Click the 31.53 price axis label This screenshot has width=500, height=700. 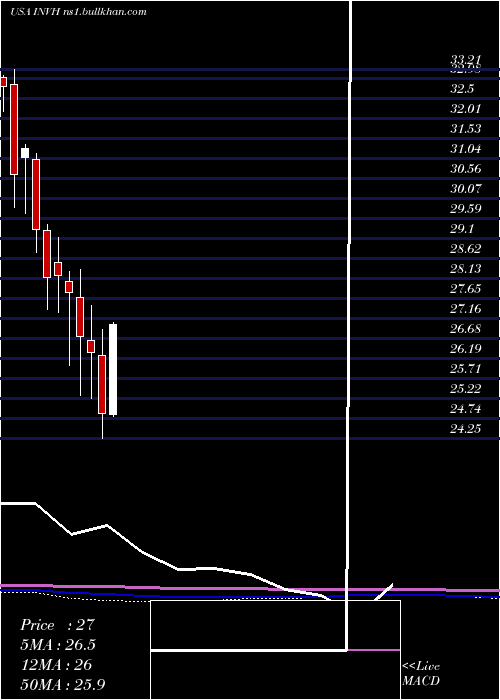[x=466, y=129]
